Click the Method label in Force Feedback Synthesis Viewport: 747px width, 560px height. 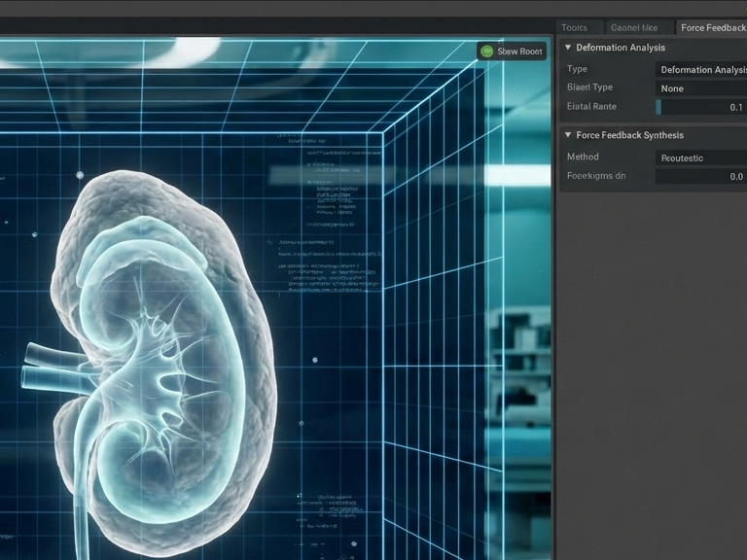[583, 157]
